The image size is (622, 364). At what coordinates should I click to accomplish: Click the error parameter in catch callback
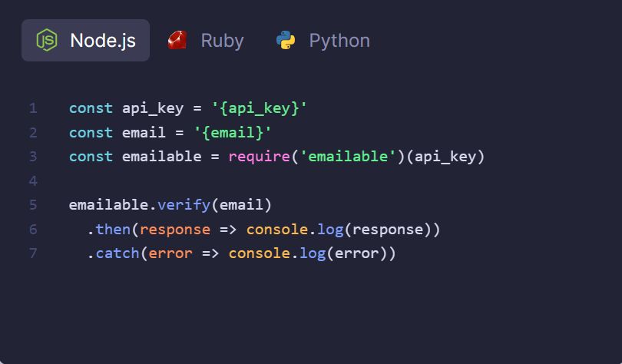(x=170, y=253)
